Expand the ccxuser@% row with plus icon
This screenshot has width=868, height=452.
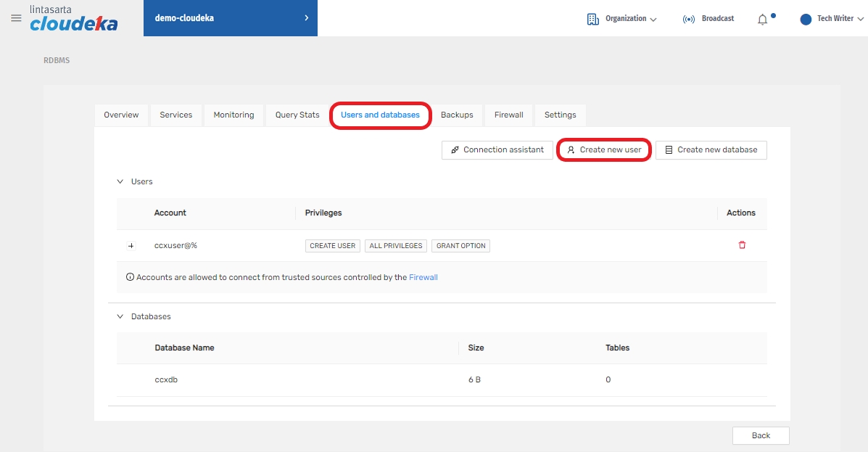click(131, 246)
